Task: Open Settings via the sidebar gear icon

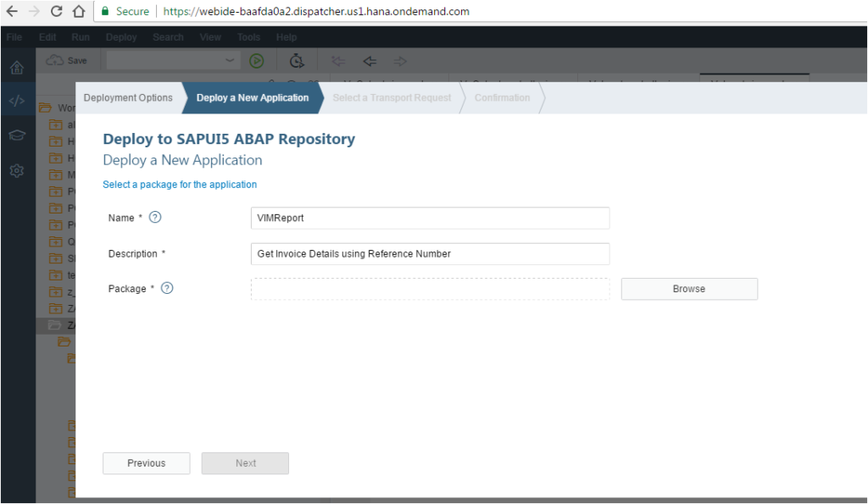Action: click(17, 170)
